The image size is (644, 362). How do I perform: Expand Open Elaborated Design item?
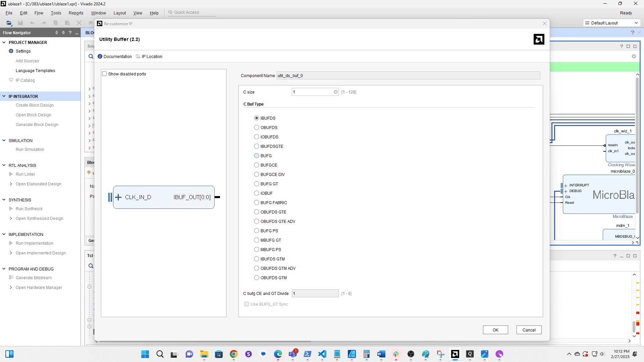tap(11, 184)
